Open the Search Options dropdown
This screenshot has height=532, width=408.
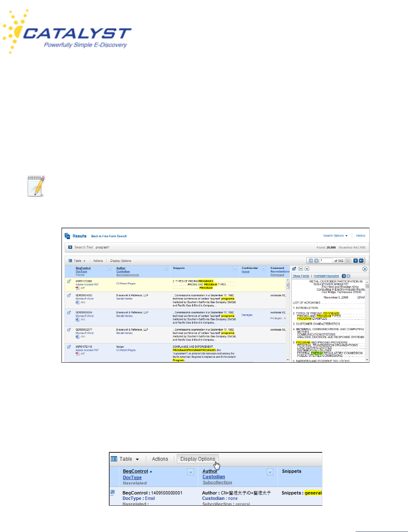pos(335,236)
